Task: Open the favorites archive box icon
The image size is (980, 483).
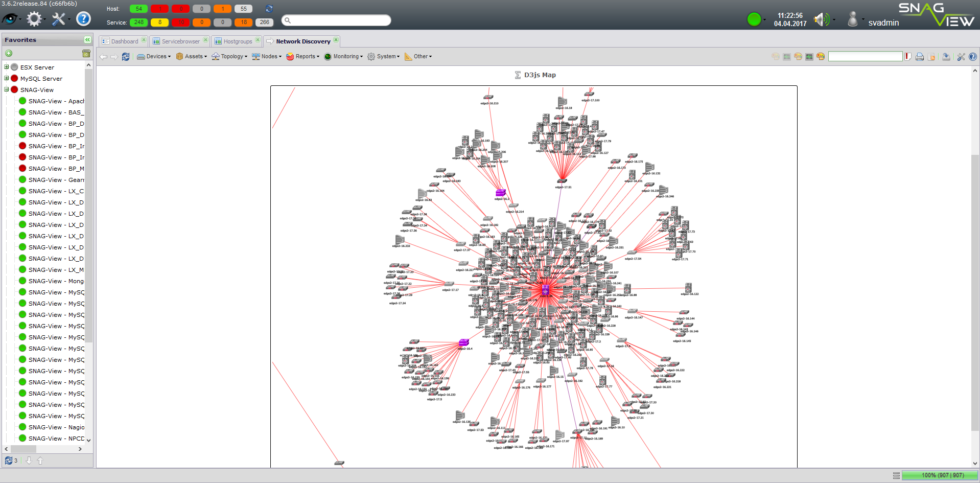Action: (86, 53)
